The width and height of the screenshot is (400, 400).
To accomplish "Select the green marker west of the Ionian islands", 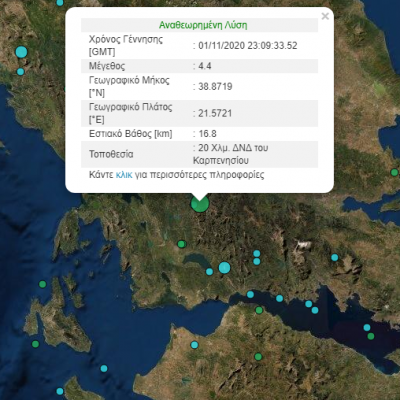I will (42, 284).
